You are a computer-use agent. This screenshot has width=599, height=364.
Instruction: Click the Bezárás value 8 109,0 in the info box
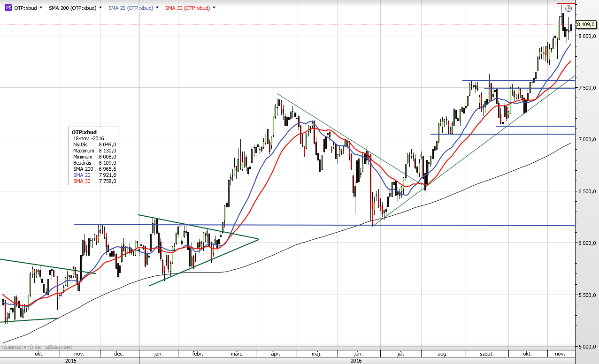108,163
